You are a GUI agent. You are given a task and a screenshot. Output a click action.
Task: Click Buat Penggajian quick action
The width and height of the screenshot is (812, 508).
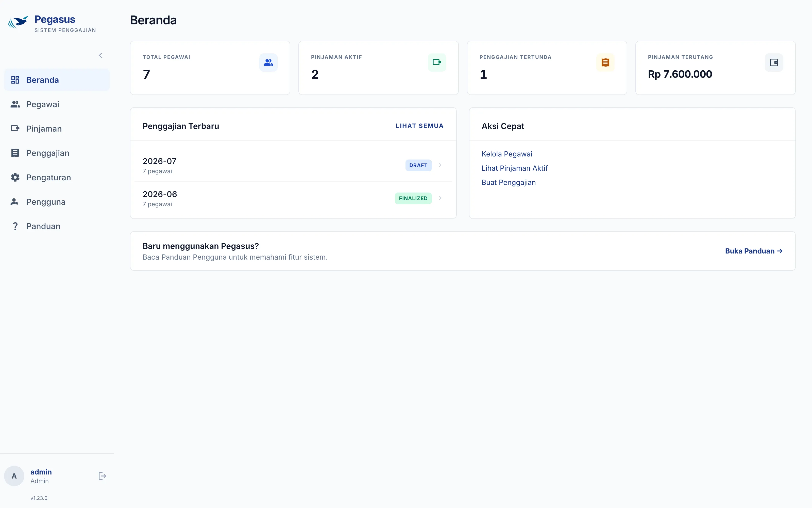pos(508,182)
